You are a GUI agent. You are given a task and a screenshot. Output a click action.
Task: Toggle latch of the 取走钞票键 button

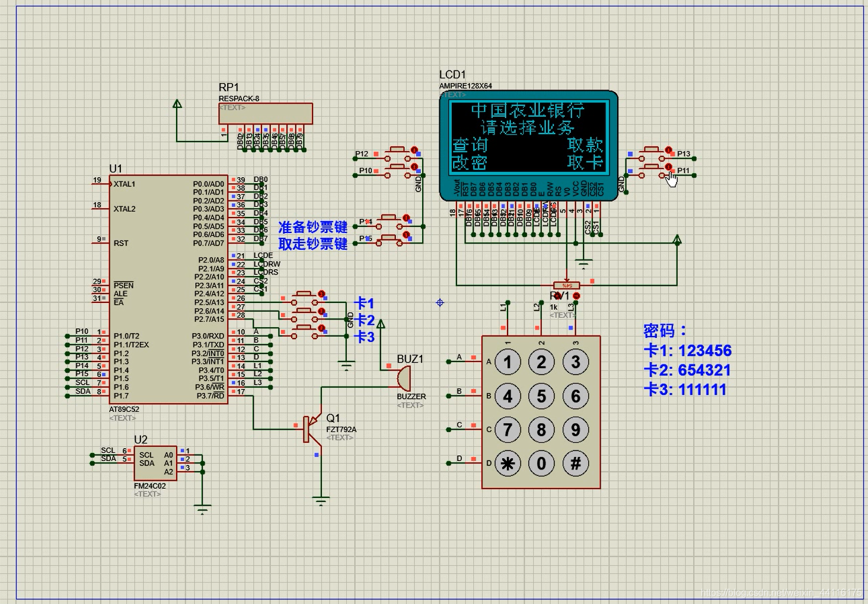coord(406,235)
